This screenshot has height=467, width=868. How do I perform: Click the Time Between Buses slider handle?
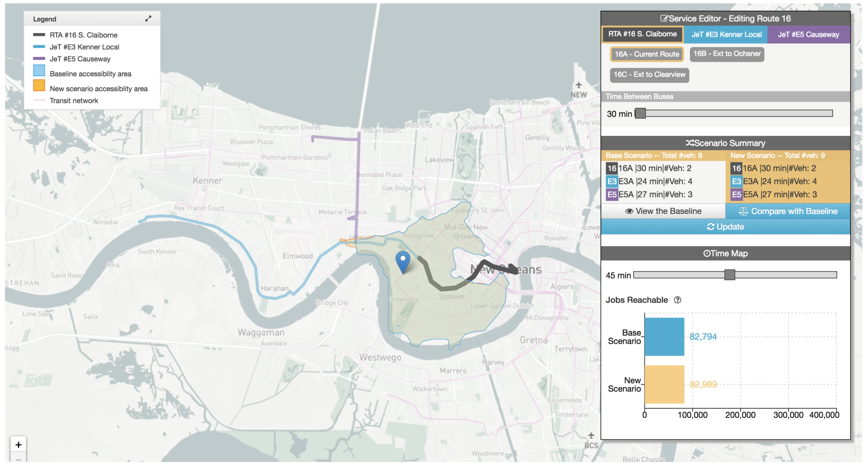(640, 113)
